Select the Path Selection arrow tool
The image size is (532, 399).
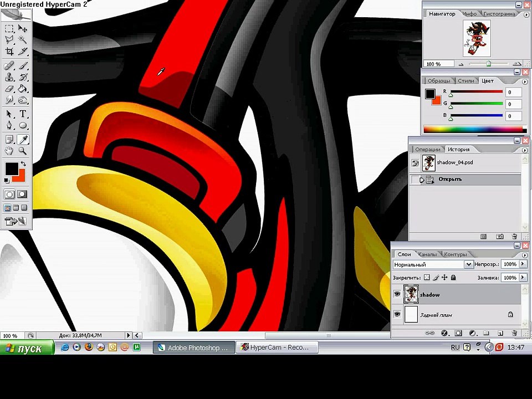pos(9,114)
